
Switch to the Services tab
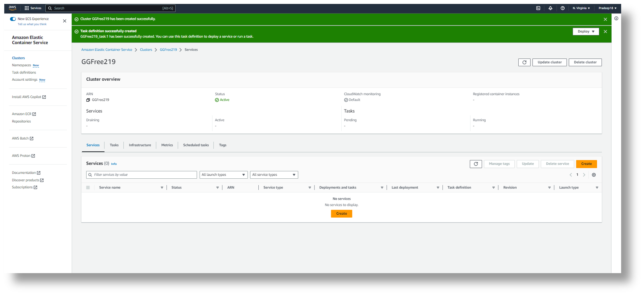(x=93, y=145)
